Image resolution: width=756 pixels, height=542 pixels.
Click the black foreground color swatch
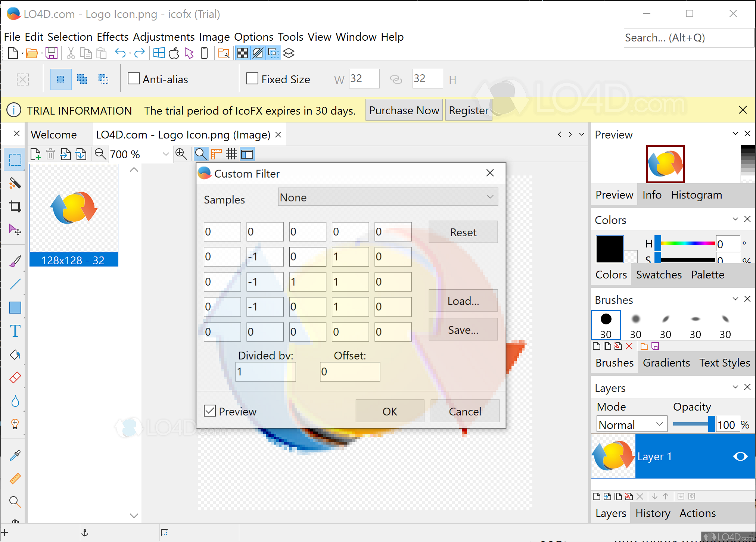click(609, 249)
